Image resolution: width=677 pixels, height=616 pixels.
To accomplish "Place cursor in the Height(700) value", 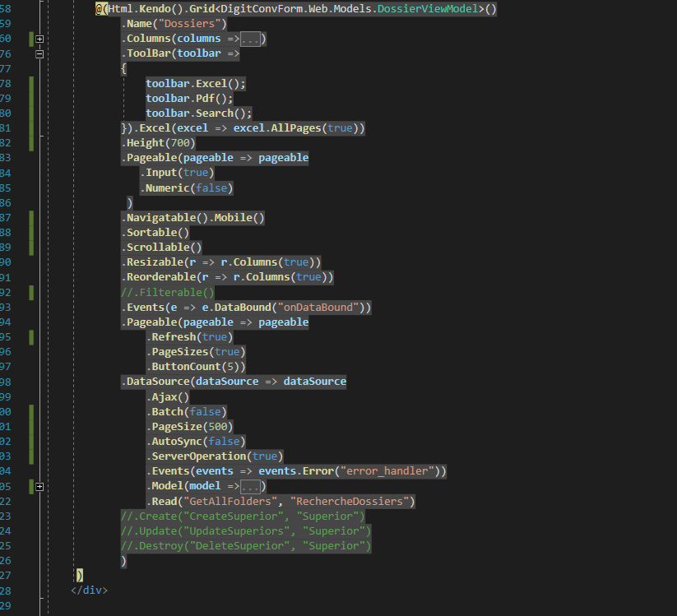I will (180, 143).
